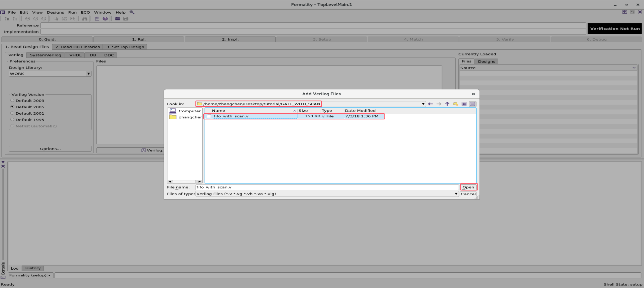The width and height of the screenshot is (644, 288).
Task: Expand the Look in path dropdown
Action: 423,104
